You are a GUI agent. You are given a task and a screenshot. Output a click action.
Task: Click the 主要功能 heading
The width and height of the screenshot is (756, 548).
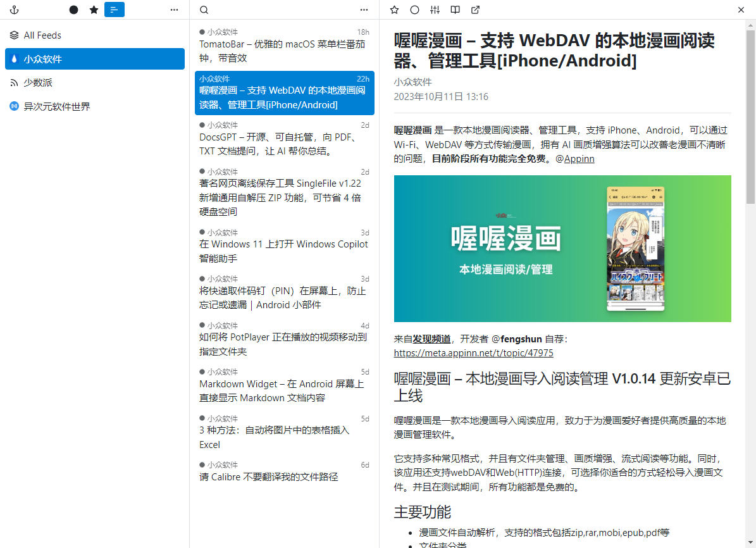coord(423,512)
